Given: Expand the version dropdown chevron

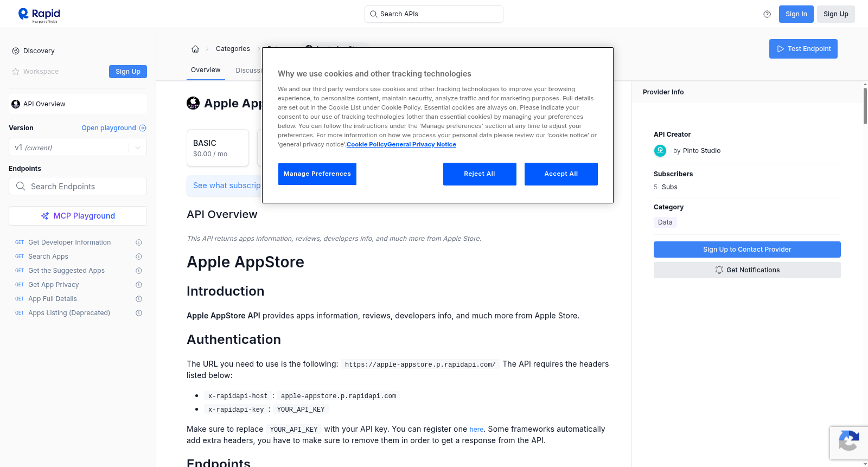Looking at the screenshot, I should [138, 148].
